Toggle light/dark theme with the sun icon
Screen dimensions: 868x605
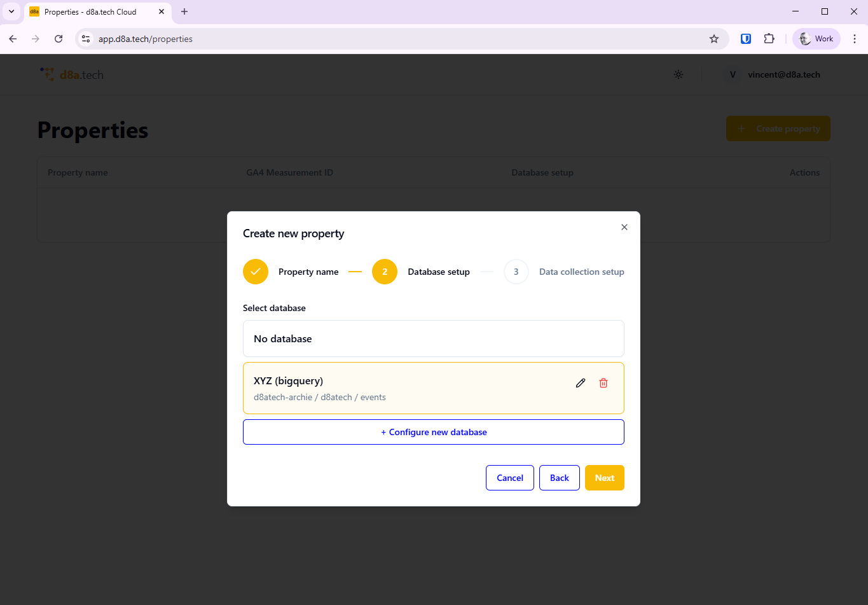coord(678,74)
